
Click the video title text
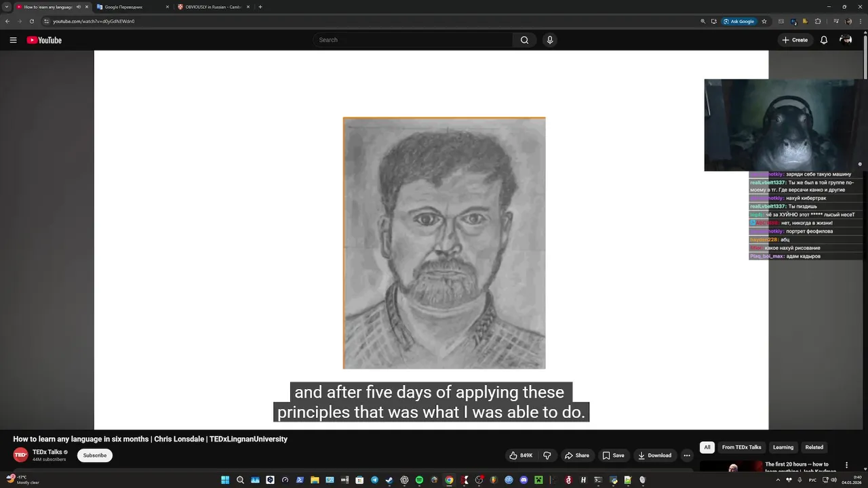[150, 439]
